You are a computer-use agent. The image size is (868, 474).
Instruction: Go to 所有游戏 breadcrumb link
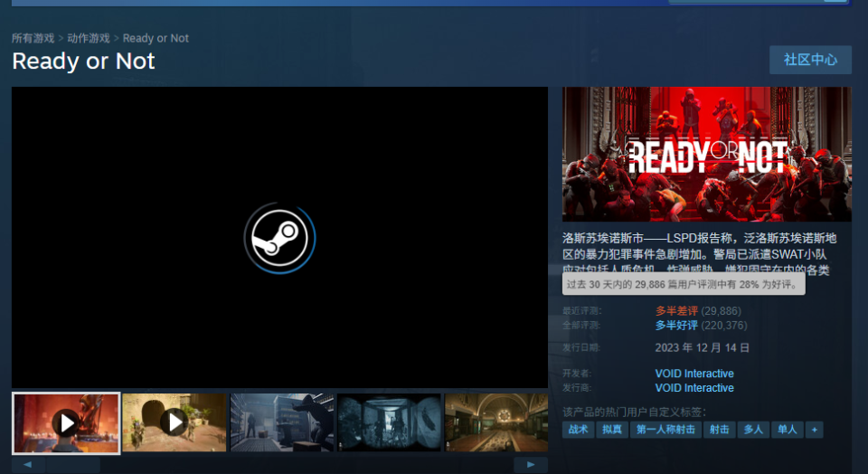click(33, 38)
